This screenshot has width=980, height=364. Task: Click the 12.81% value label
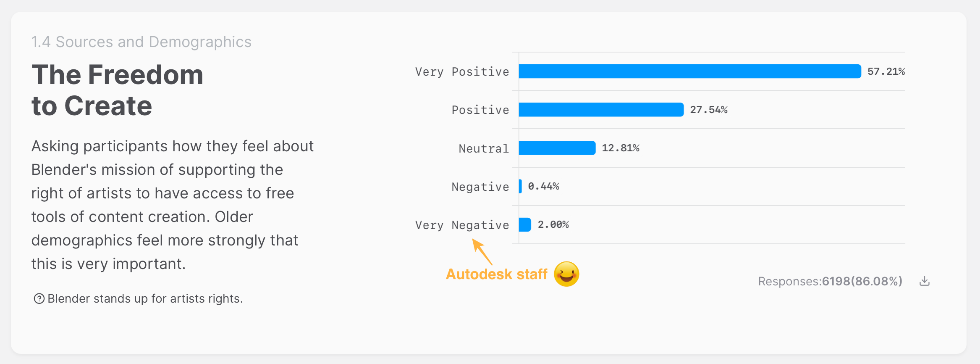tap(621, 148)
